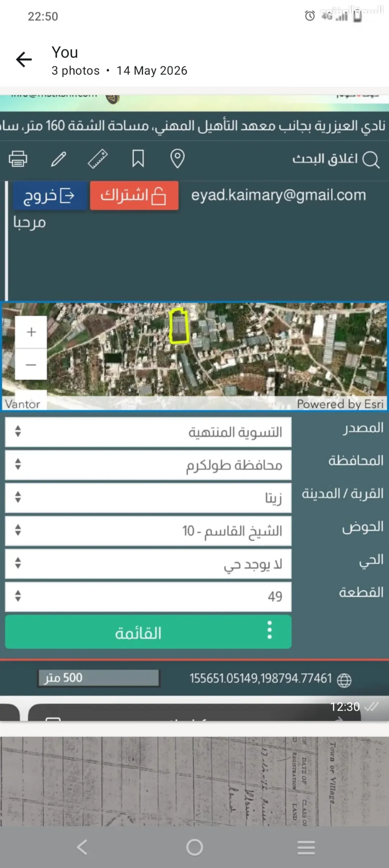Select the pencil edit tool

click(58, 159)
